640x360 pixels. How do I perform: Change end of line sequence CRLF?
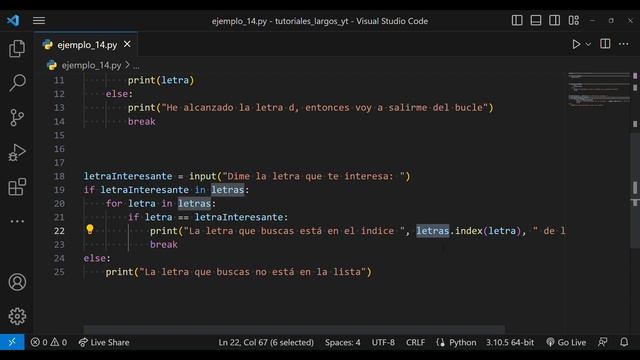(x=415, y=342)
